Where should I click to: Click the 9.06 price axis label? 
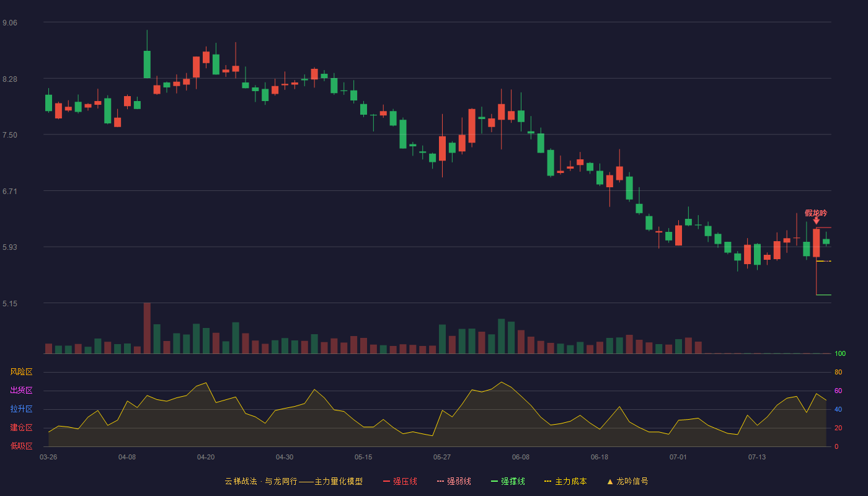[x=10, y=23]
